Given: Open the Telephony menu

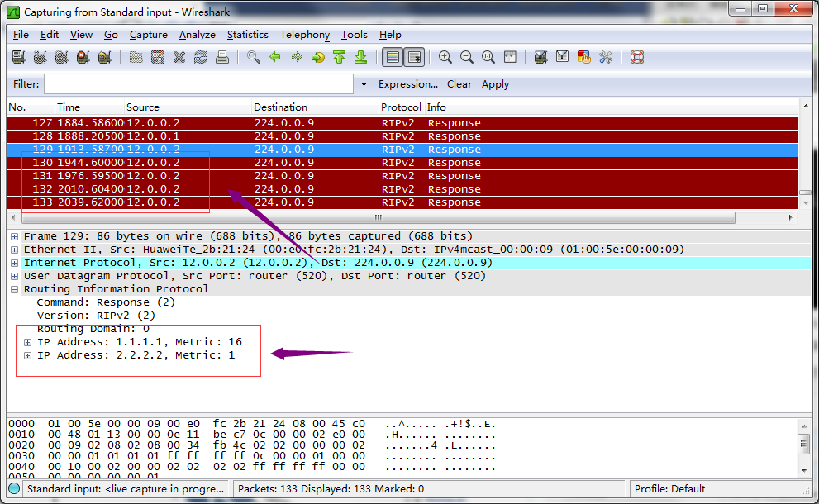Looking at the screenshot, I should (304, 35).
